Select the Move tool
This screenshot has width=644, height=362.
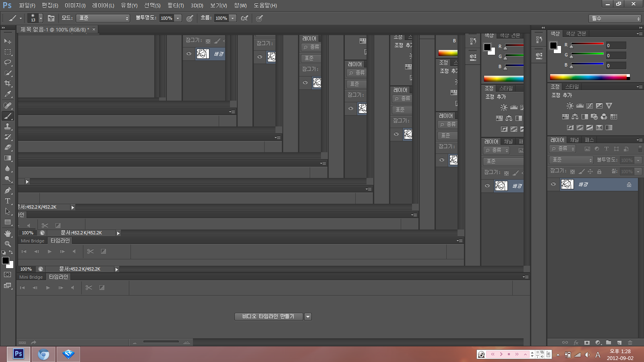point(8,41)
